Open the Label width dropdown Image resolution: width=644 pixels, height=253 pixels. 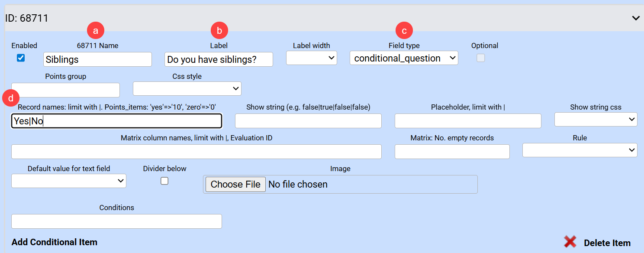312,58
